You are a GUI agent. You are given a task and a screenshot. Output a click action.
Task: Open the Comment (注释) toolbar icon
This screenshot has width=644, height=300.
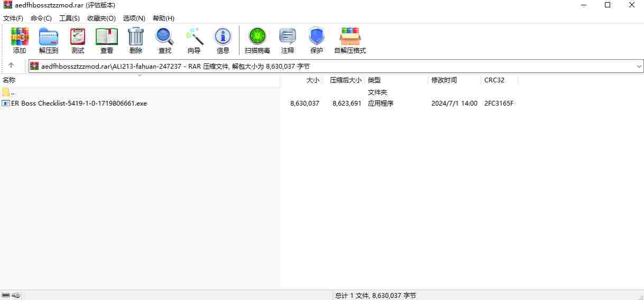point(288,41)
